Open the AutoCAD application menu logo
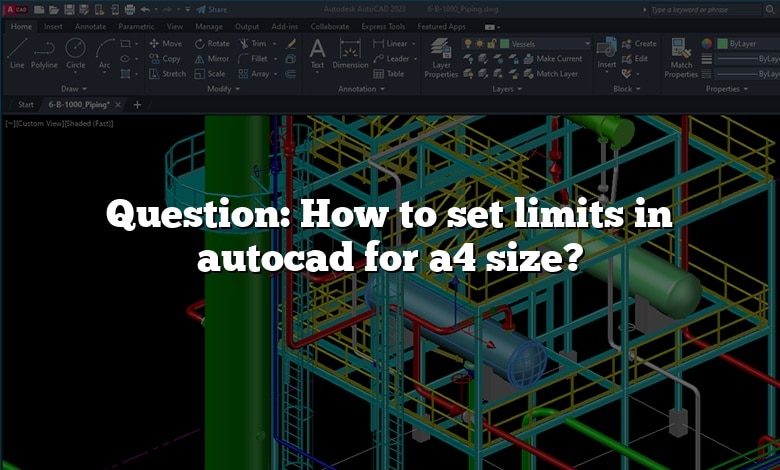 pyautogui.click(x=16, y=9)
